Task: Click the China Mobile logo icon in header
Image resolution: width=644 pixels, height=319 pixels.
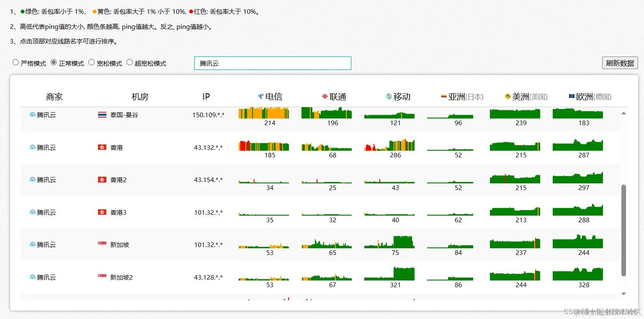Action: (x=389, y=97)
